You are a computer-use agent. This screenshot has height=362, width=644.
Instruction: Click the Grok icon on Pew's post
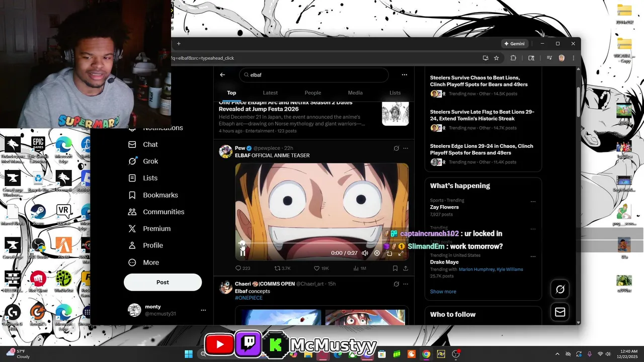pos(396,148)
